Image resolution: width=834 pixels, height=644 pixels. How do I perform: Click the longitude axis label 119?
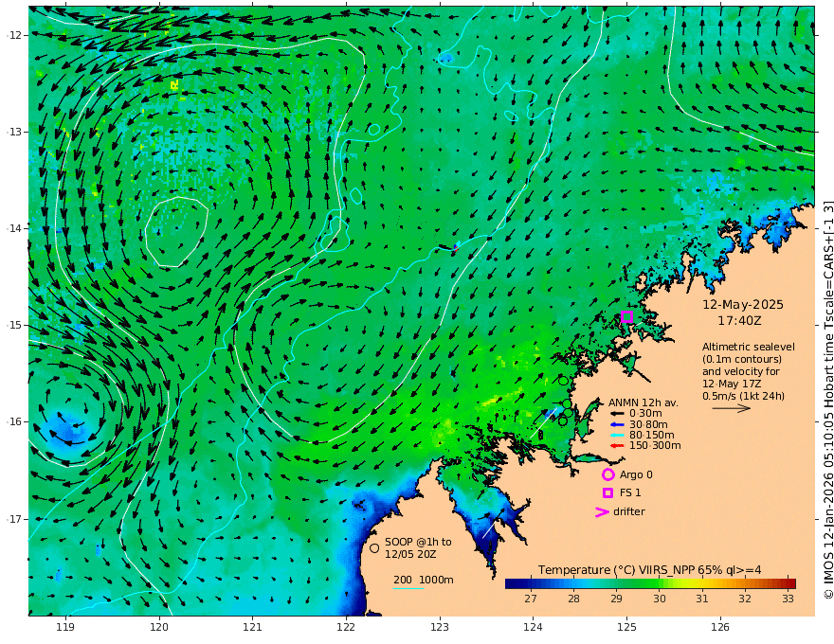[65, 628]
